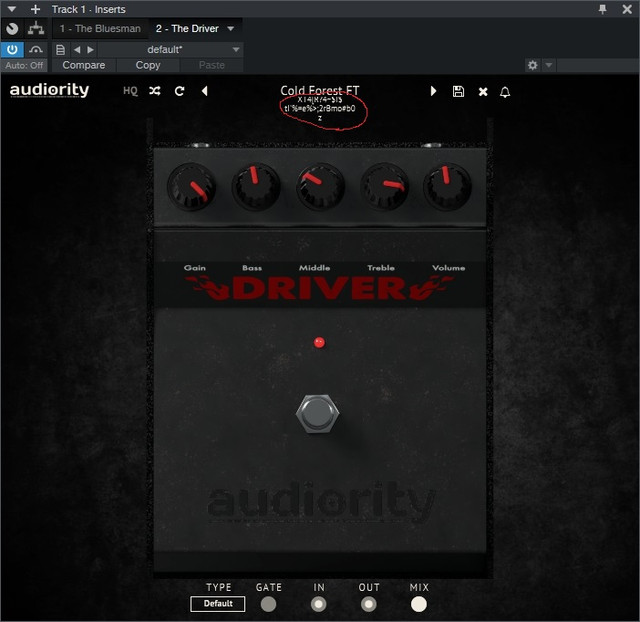This screenshot has height=622, width=640.
Task: Click the MIX control
Action: 419,604
